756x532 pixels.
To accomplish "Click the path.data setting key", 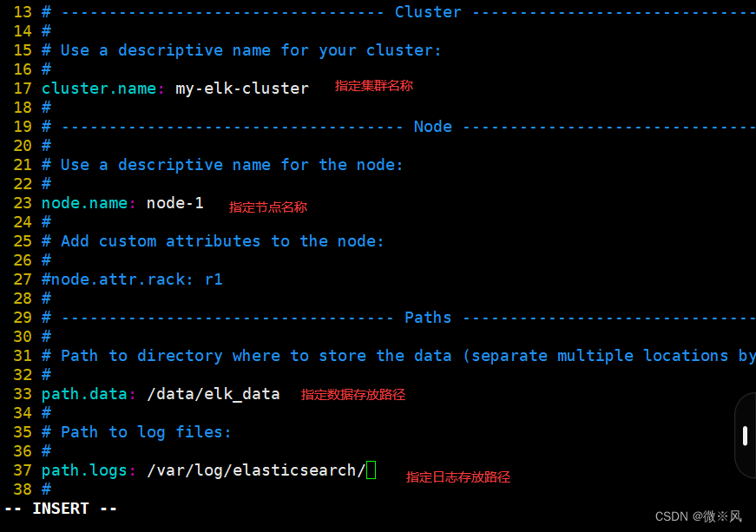I will tap(84, 394).
